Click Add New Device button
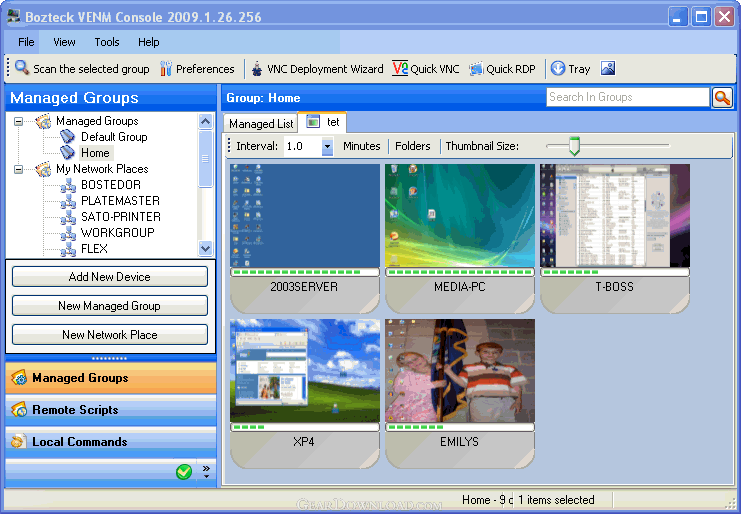The width and height of the screenshot is (741, 514). pyautogui.click(x=110, y=277)
